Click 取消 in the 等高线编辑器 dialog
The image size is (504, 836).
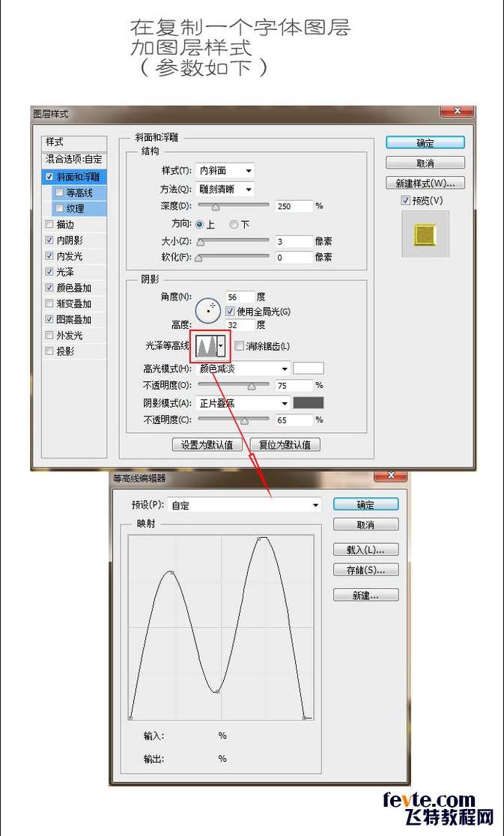click(366, 524)
